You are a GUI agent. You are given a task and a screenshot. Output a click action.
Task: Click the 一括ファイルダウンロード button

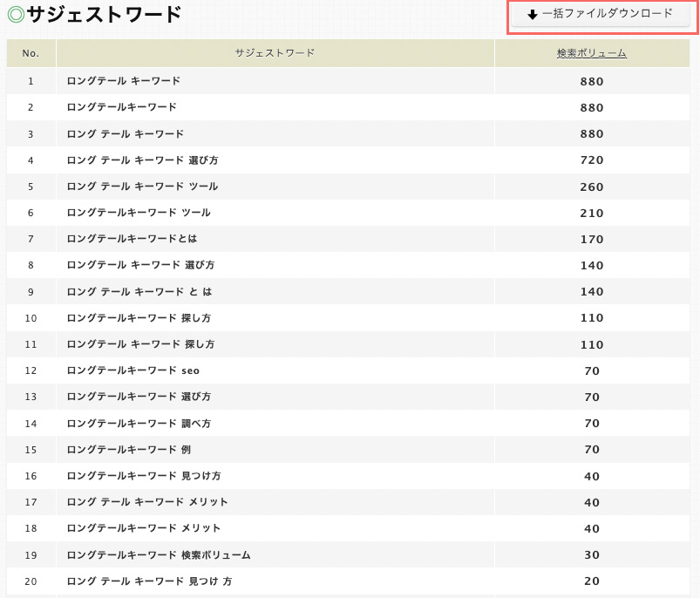click(x=601, y=14)
